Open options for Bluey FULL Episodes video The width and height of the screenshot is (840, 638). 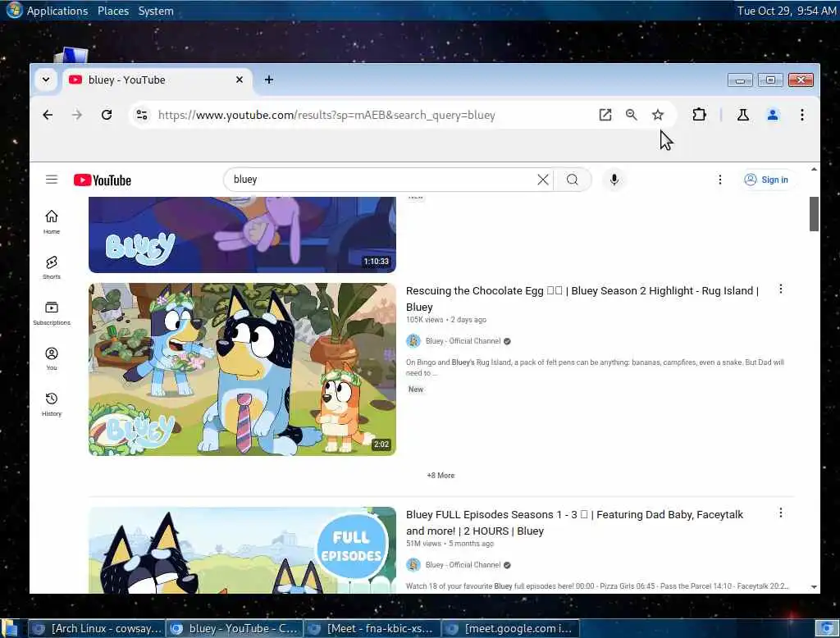point(781,513)
